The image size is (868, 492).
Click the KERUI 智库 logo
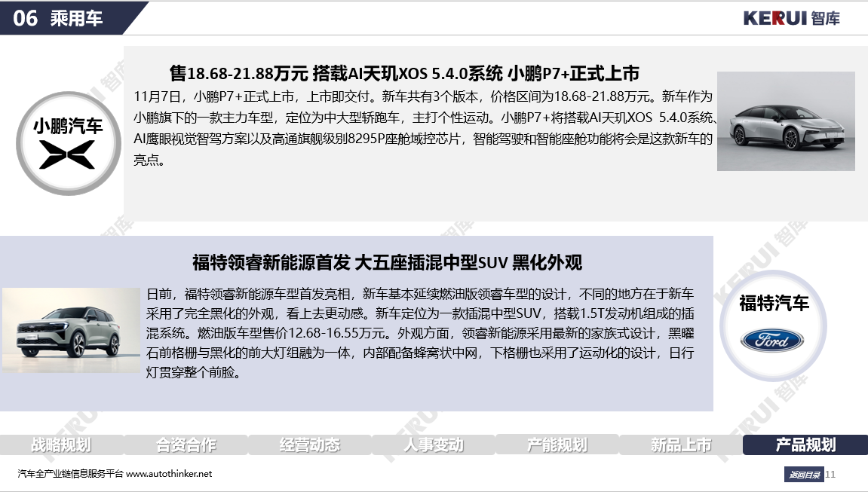click(x=792, y=18)
